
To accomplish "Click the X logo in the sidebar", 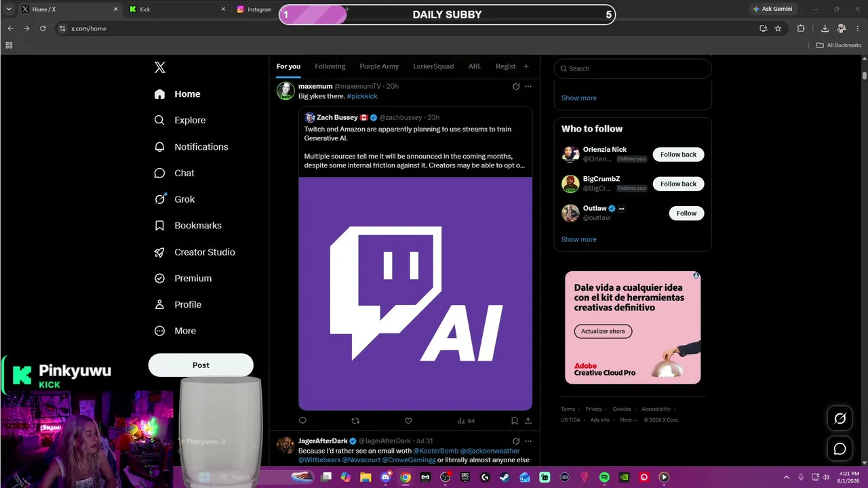I will click(x=160, y=67).
